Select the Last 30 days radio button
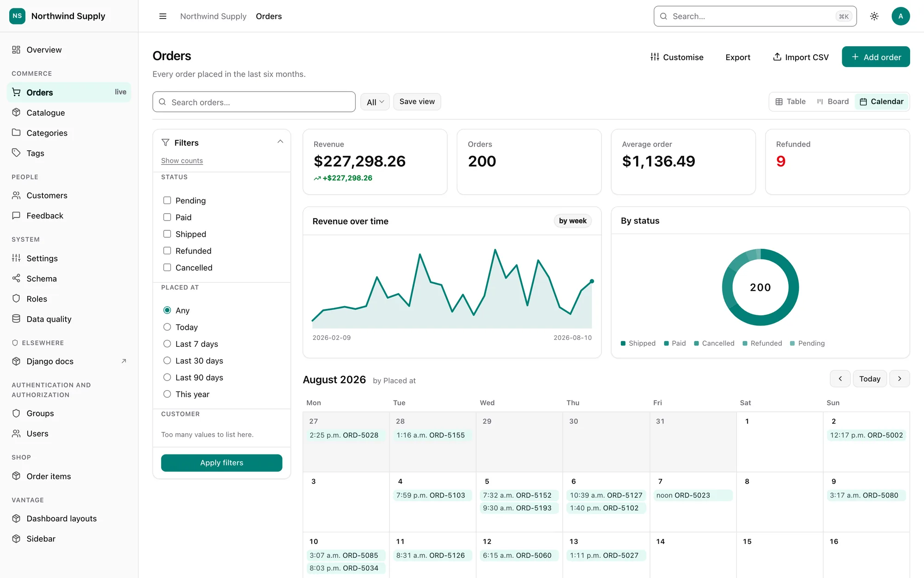Screen dimensions: 924x578 [167, 360]
